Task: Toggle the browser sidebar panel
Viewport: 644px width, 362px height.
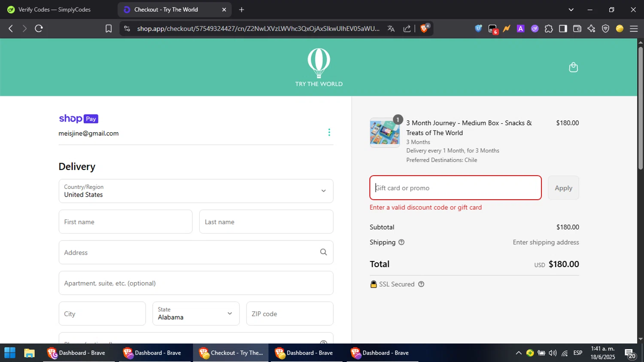Action: pos(563,28)
